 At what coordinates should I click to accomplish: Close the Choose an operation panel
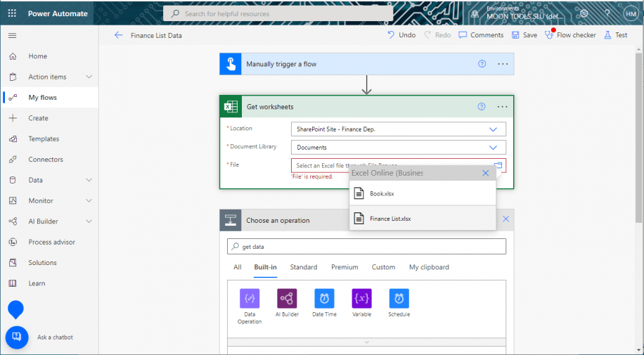pyautogui.click(x=505, y=219)
